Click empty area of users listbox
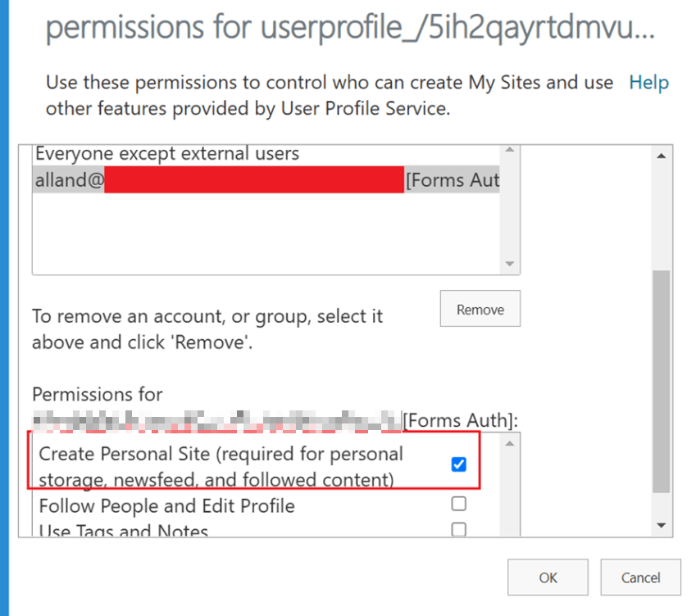The width and height of the screenshot is (696, 616). click(266, 233)
